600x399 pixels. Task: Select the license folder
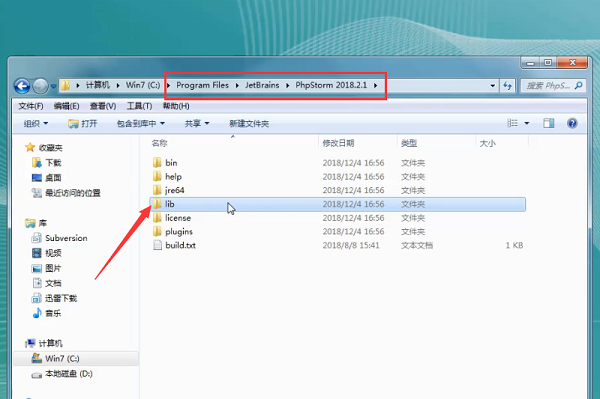338,218
